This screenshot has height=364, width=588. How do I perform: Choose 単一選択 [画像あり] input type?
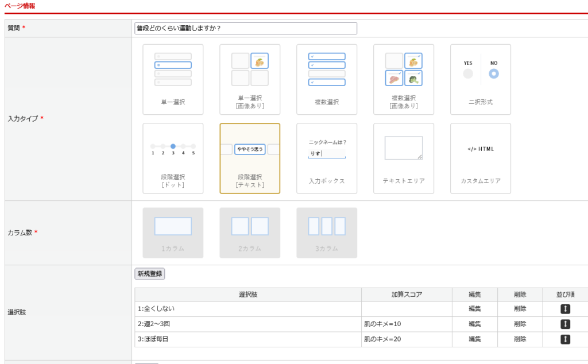250,79
